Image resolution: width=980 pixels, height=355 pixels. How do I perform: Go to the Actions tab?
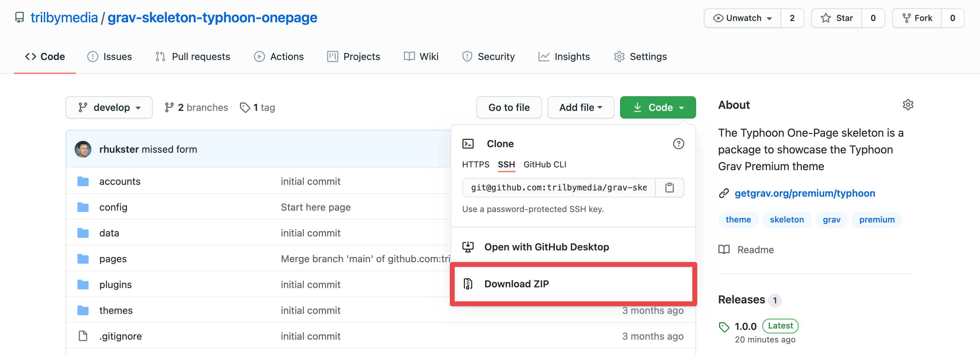coord(278,57)
